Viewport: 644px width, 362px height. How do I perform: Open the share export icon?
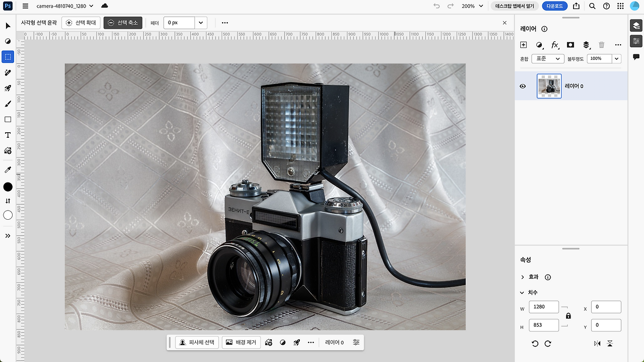[576, 6]
